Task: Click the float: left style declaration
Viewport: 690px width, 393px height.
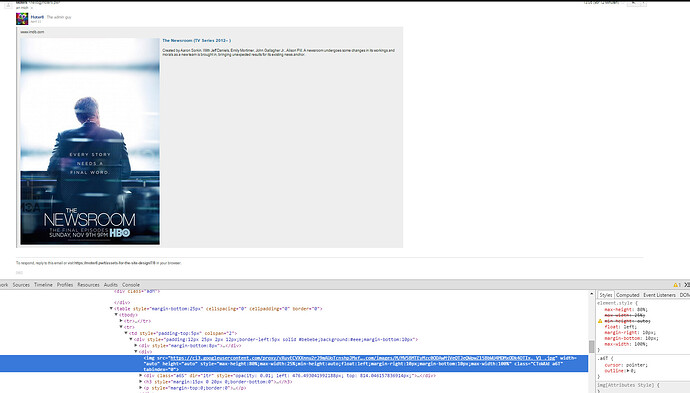Action: [x=620, y=327]
